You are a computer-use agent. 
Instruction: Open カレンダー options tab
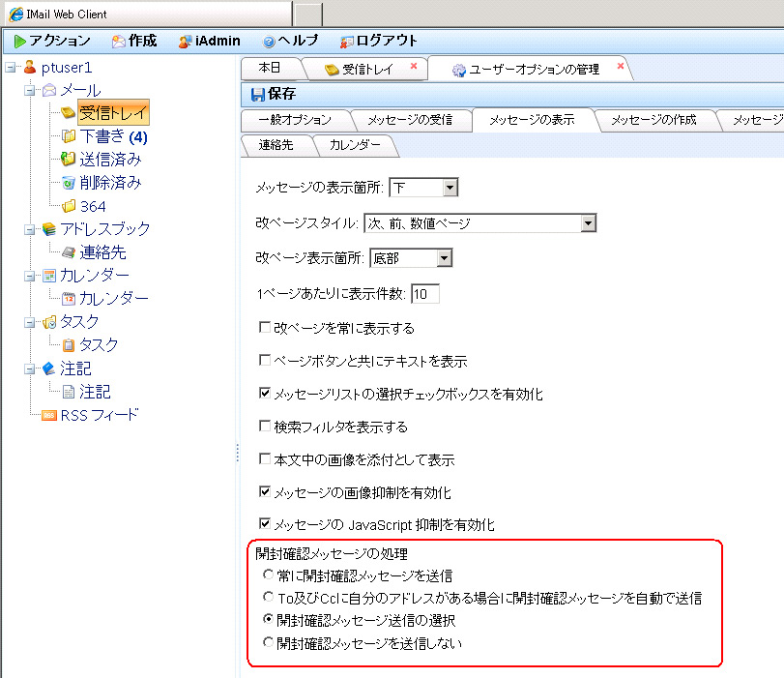tap(355, 145)
